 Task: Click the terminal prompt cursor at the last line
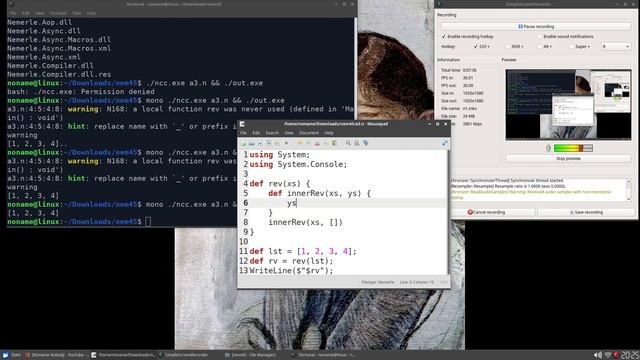[x=148, y=222]
